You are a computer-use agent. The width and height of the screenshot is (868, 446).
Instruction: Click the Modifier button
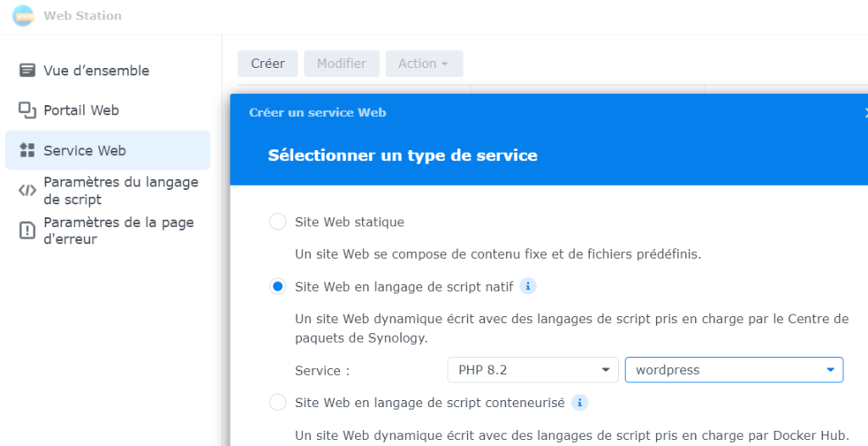click(x=342, y=64)
